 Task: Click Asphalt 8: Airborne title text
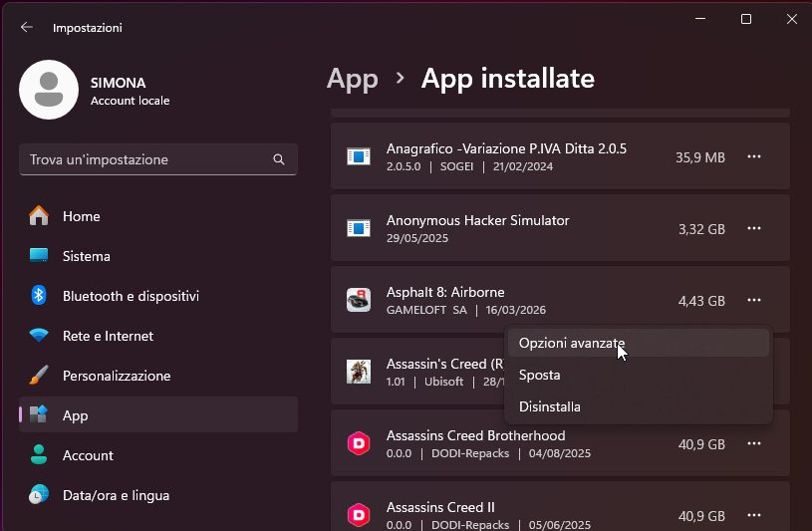[x=445, y=292]
